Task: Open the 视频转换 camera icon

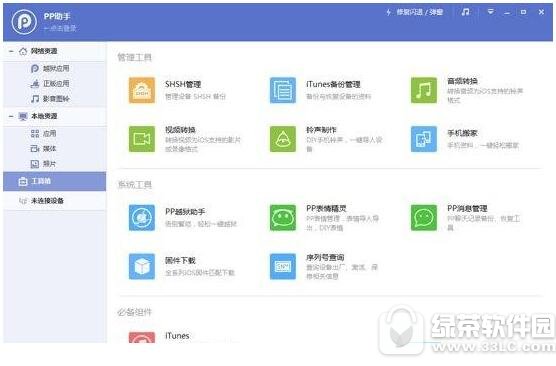Action: (142, 139)
